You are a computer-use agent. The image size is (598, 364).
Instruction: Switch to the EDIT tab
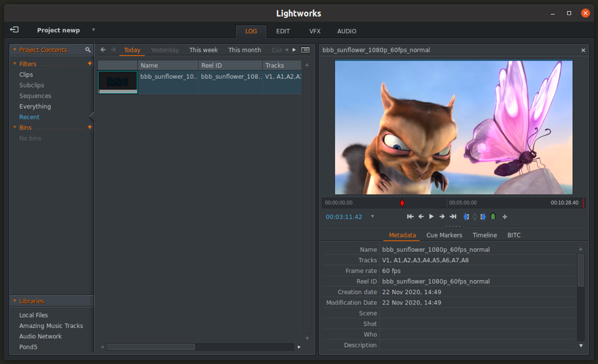point(282,31)
